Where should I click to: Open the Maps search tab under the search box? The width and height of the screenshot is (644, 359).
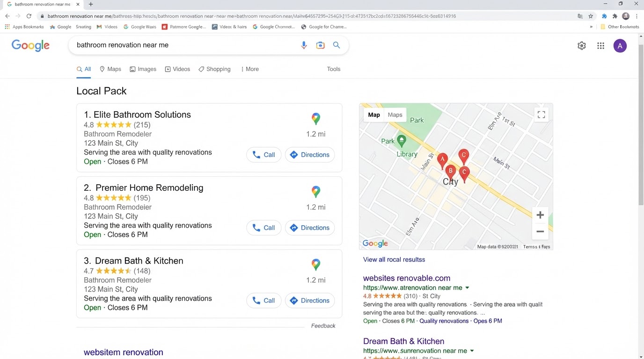[110, 69]
